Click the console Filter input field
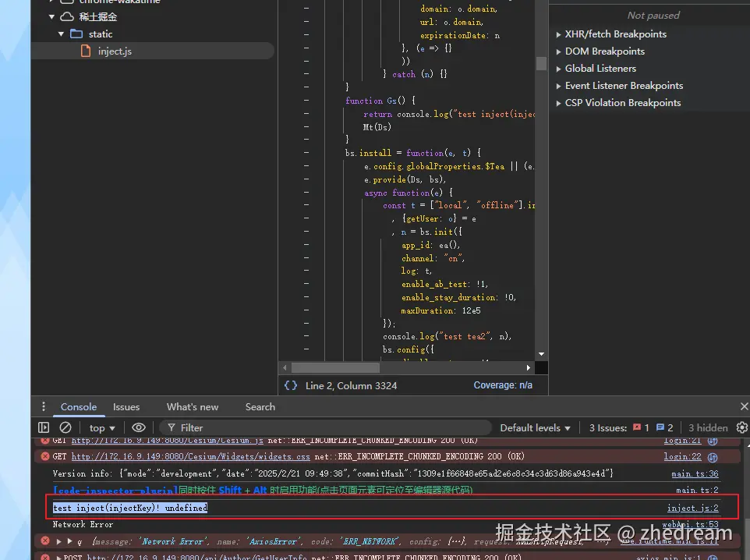The height and width of the screenshot is (560, 750). pyautogui.click(x=327, y=427)
